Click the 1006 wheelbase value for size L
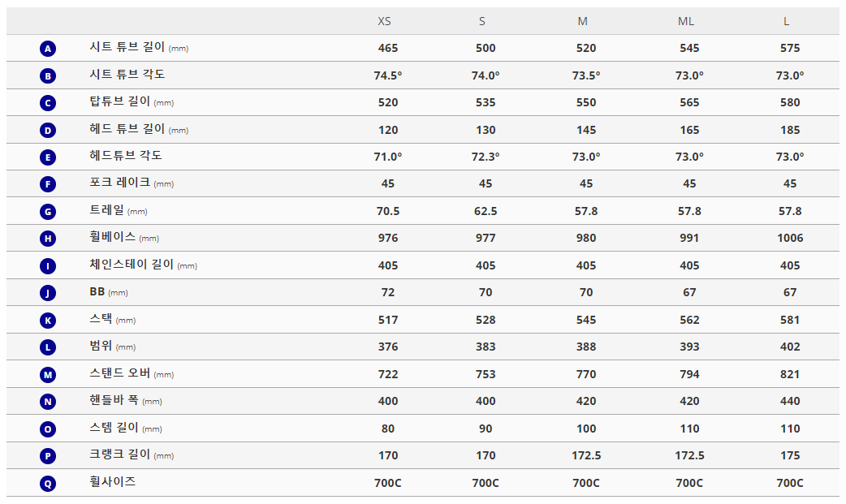 [790, 238]
